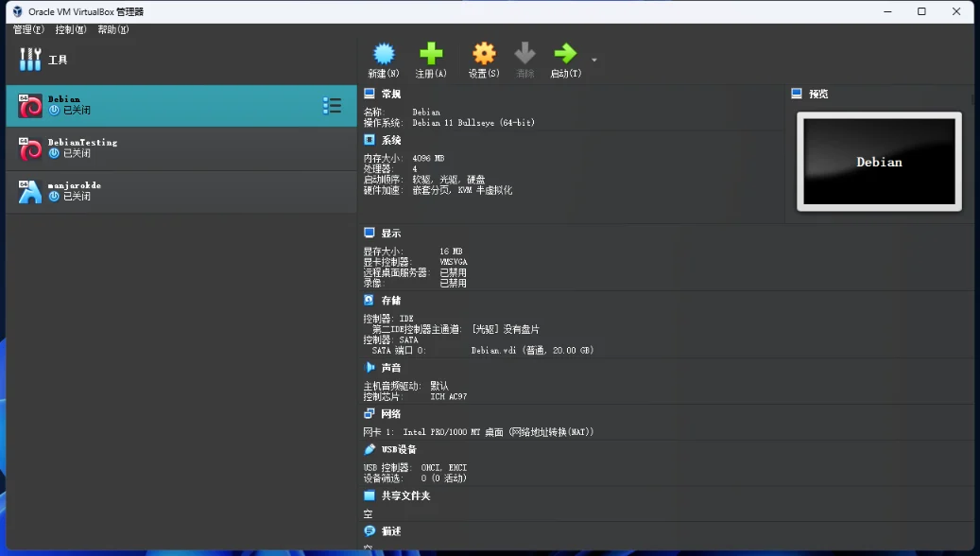The height and width of the screenshot is (556, 980).
Task: Click the Add (注册) green plus icon
Action: tap(431, 54)
